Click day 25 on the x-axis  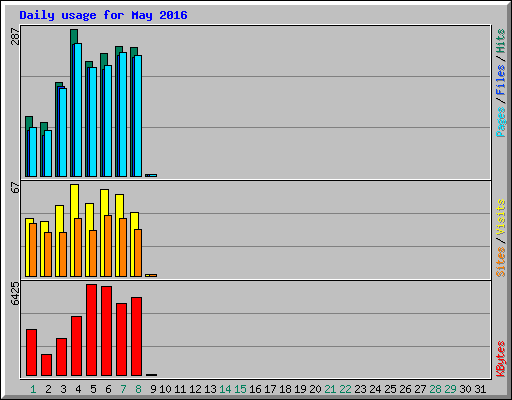(390, 389)
